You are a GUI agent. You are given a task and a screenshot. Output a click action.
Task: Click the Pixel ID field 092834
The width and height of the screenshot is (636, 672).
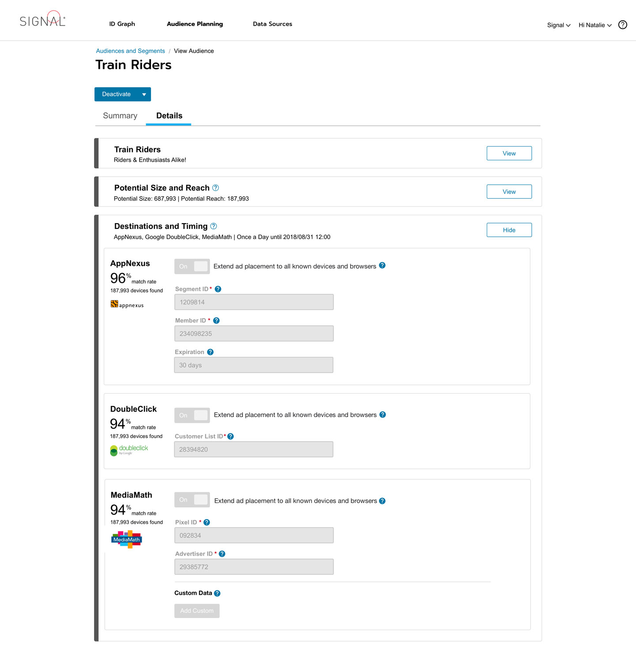(x=254, y=535)
